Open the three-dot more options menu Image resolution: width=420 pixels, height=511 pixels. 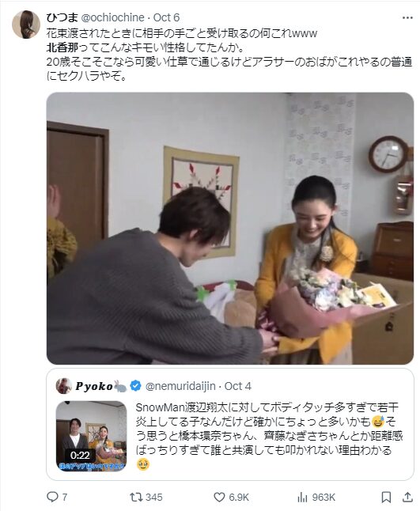[x=407, y=17]
